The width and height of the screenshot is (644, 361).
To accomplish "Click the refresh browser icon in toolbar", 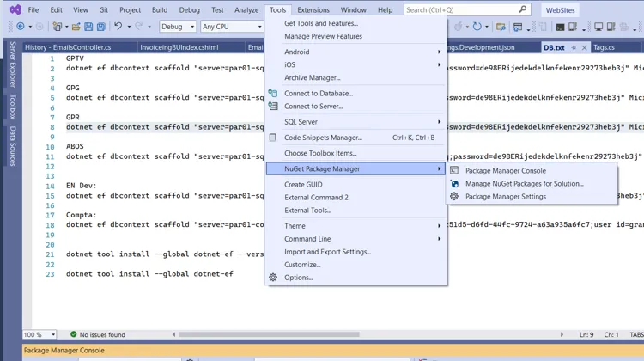I will (x=478, y=27).
